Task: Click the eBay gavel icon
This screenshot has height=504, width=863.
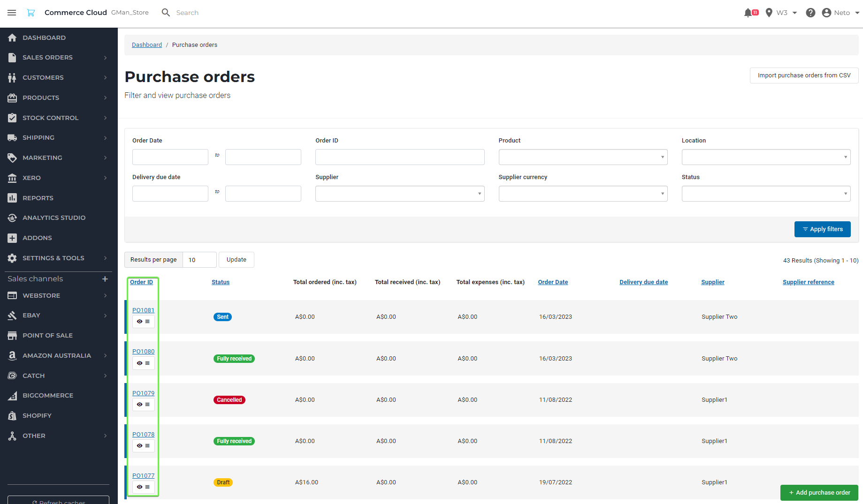Action: [12, 315]
